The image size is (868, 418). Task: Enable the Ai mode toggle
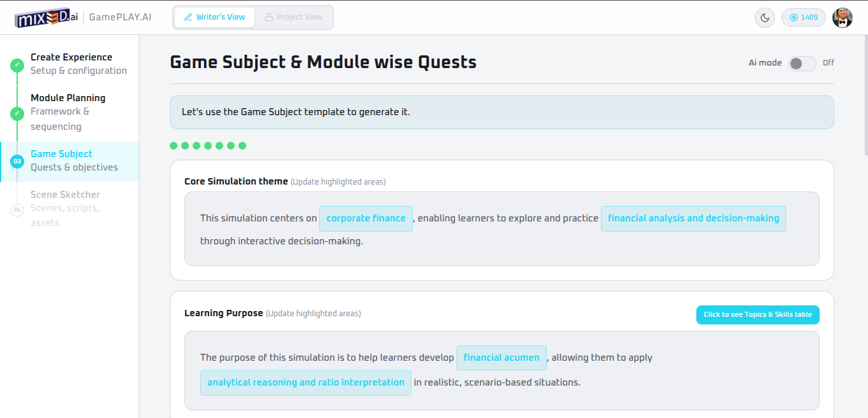(802, 63)
